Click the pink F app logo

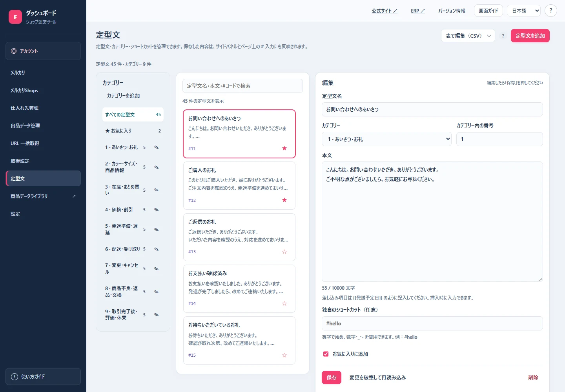15,17
